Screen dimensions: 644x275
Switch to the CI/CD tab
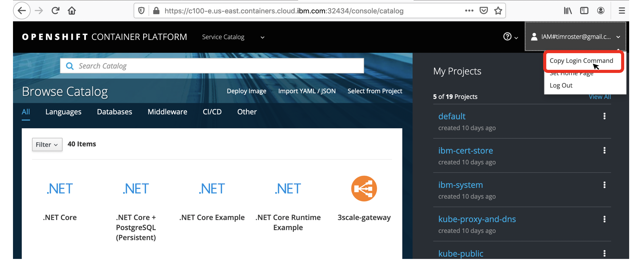click(x=212, y=112)
